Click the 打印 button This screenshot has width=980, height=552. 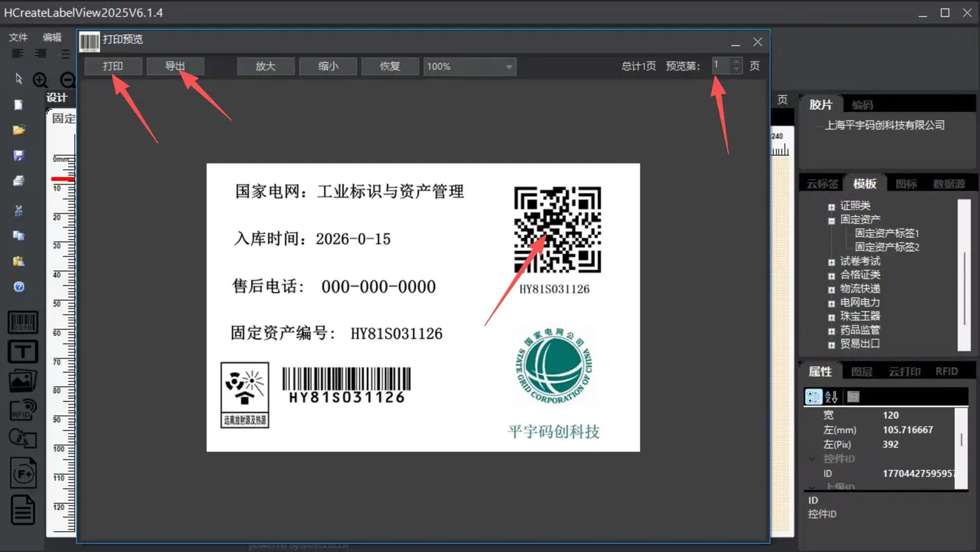coord(113,66)
